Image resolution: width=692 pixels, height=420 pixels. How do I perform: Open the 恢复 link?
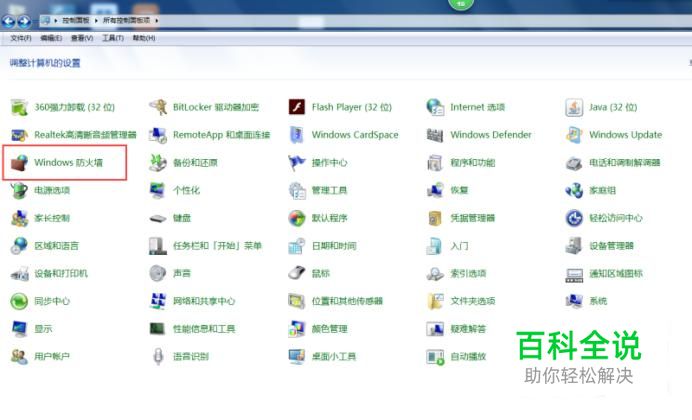(x=459, y=191)
